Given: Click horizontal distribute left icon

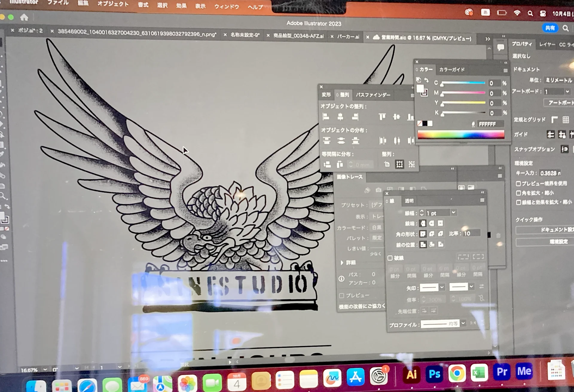Looking at the screenshot, I should pos(383,140).
